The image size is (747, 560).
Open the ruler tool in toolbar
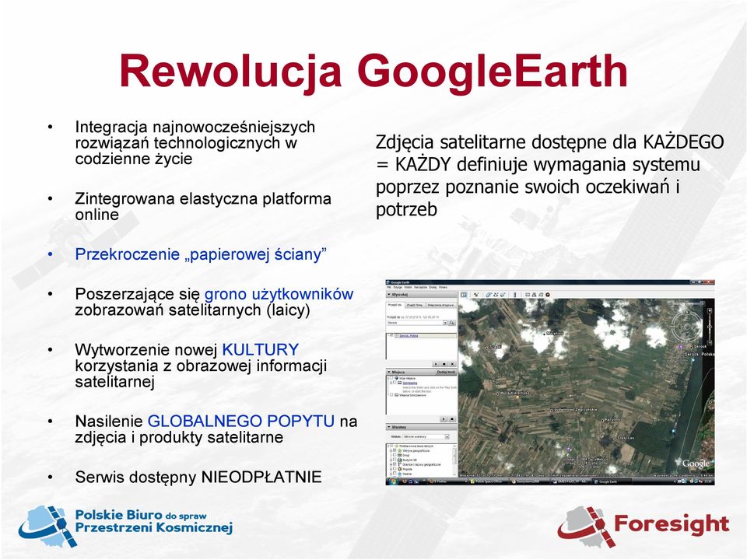515,295
